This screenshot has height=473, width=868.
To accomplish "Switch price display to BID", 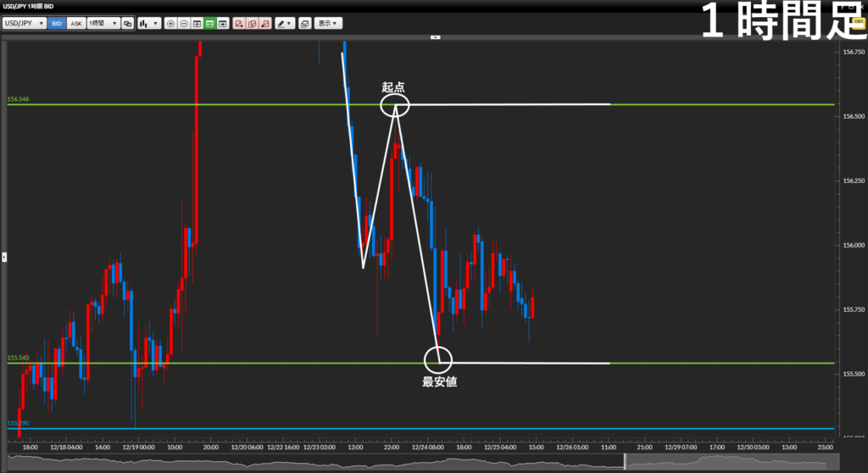I will pyautogui.click(x=57, y=24).
